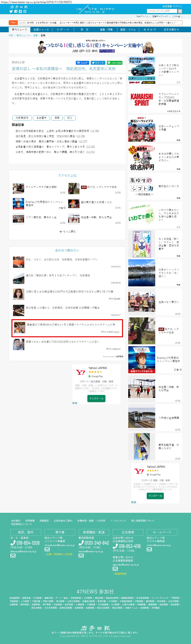This screenshot has width=191, height=644.
Task: Click the mail icon under 新聞購読・配達
Action: pos(81,556)
